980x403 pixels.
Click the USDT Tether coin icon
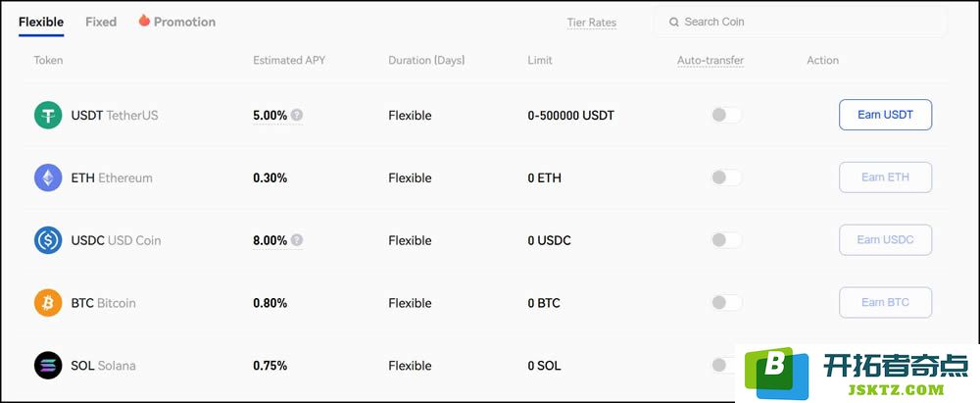(48, 115)
